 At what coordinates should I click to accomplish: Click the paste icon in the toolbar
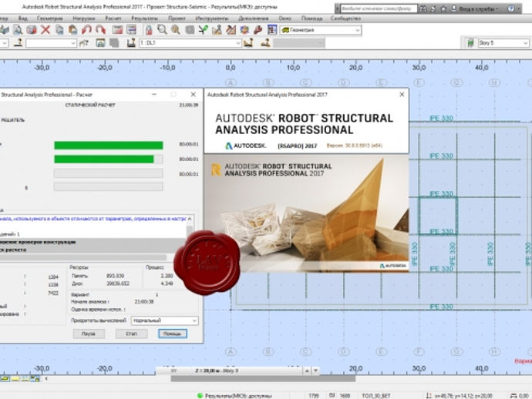(72, 30)
